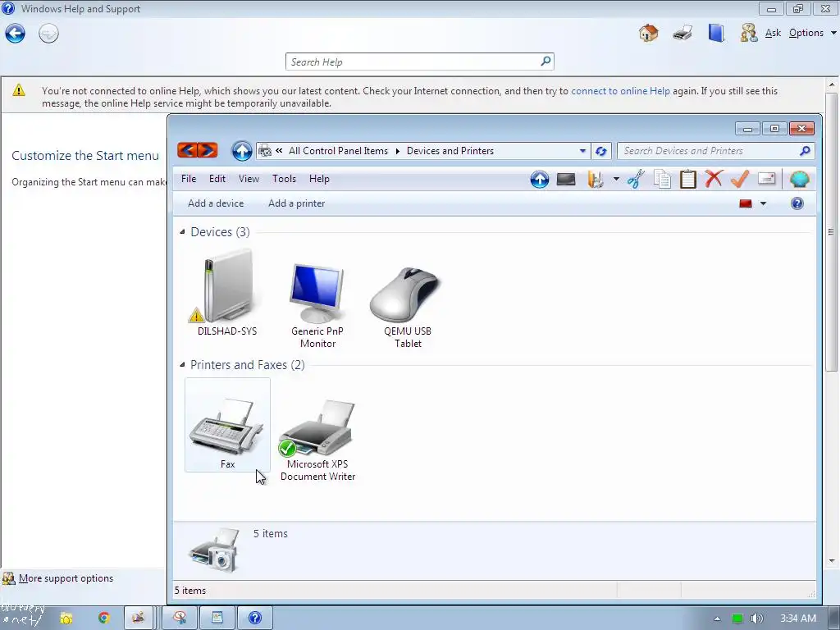Show hidden system tray icons
840x630 pixels.
(x=717, y=619)
